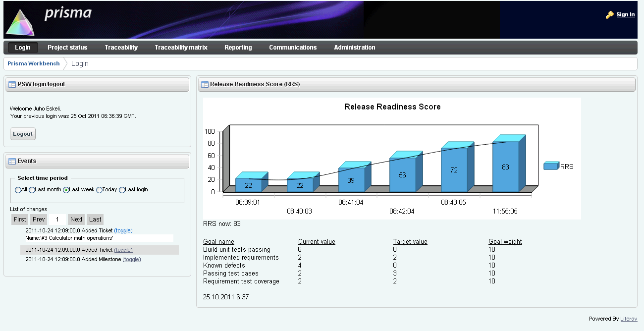The width and height of the screenshot is (644, 331).
Task: Click the PSW login/logout portlet icon
Action: pos(11,84)
